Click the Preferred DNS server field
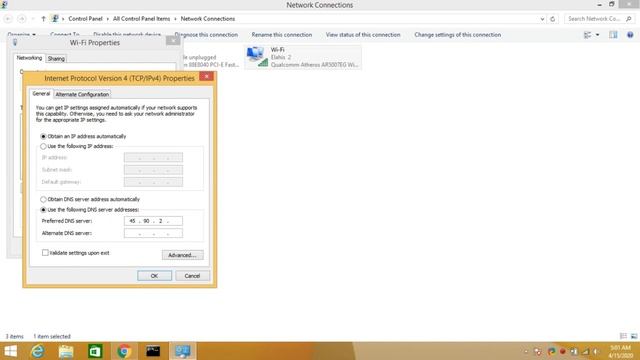The width and height of the screenshot is (640, 360). tap(153, 221)
